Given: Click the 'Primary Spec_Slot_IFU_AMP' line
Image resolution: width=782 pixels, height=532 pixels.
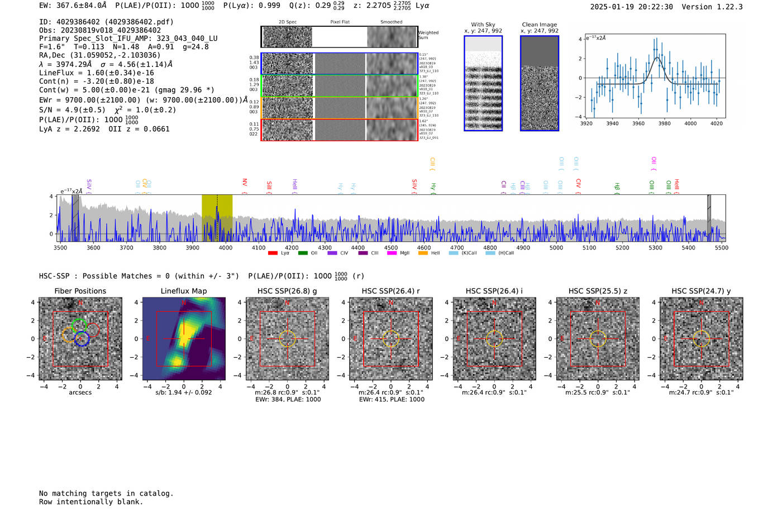Looking at the screenshot, I should 128,39.
